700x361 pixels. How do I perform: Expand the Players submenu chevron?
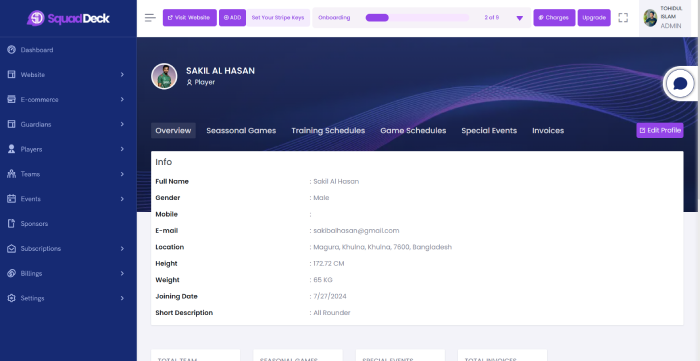[122, 149]
